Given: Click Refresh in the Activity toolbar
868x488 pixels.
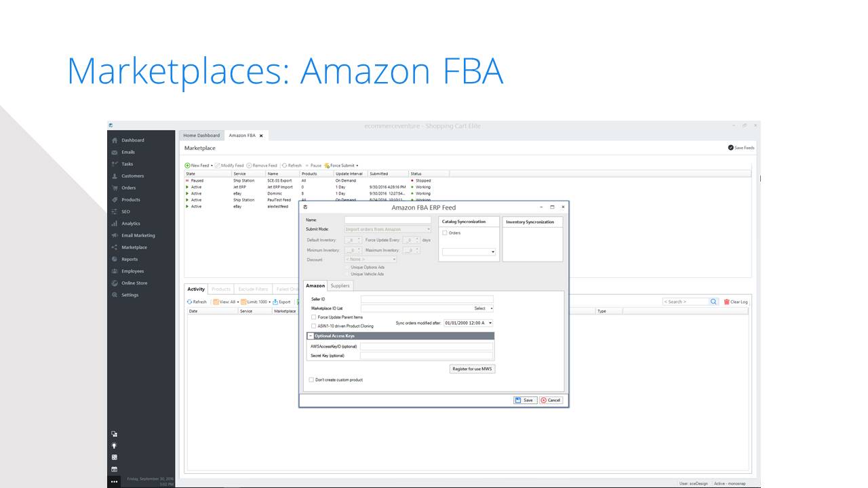Looking at the screenshot, I should [197, 302].
